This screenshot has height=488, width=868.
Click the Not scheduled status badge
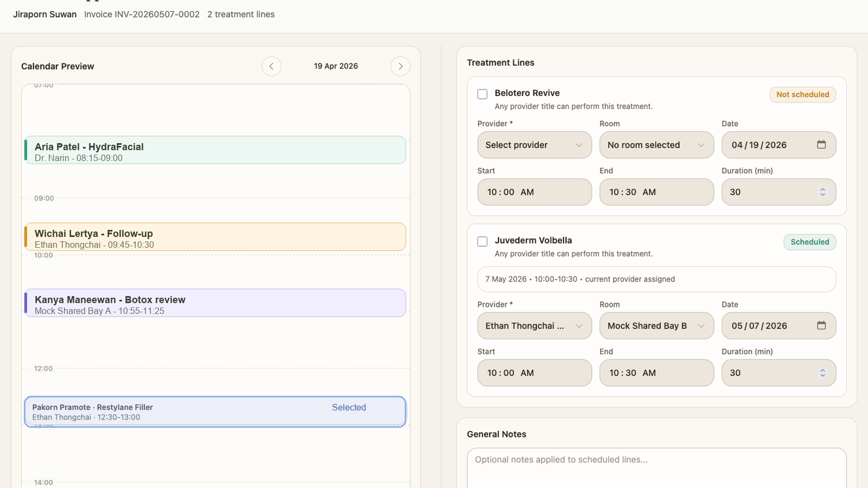coord(802,94)
